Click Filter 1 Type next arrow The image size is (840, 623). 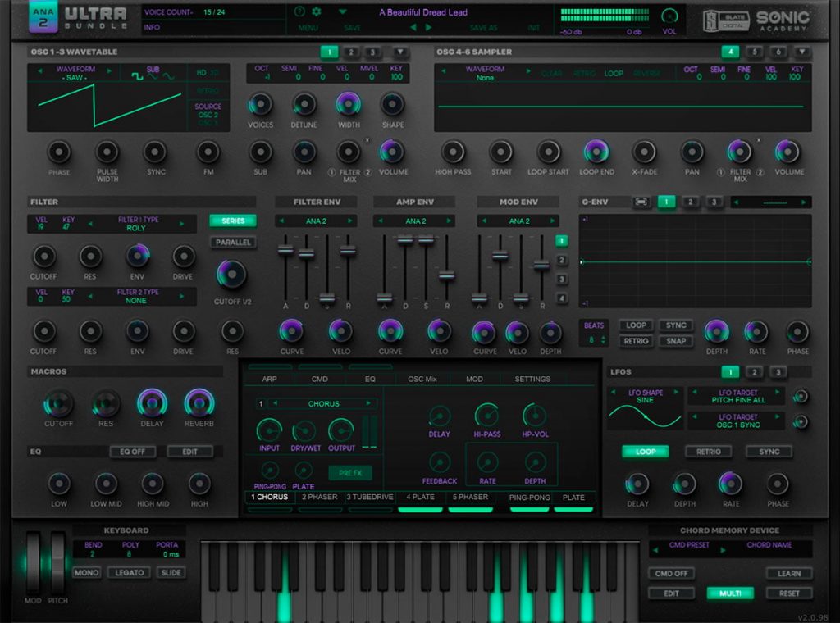(182, 224)
